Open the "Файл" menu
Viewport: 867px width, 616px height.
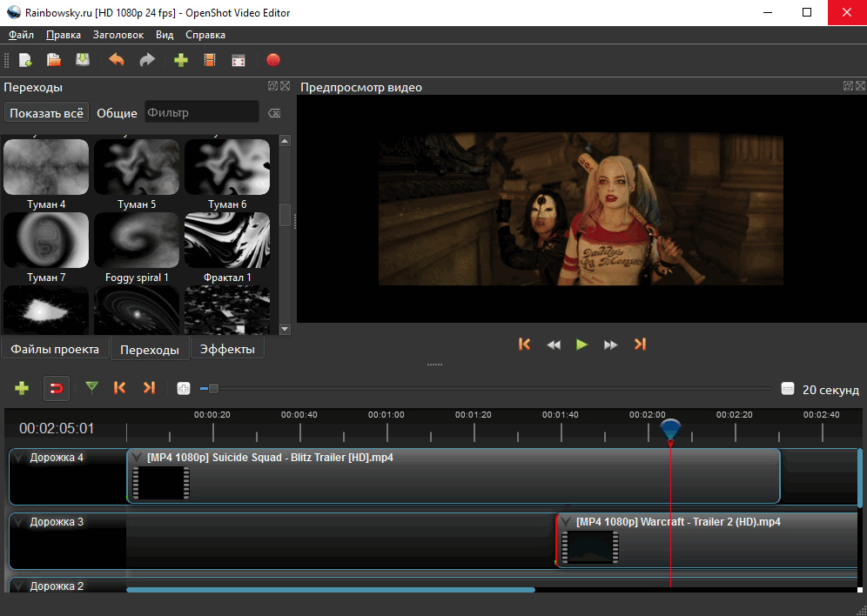tap(21, 35)
